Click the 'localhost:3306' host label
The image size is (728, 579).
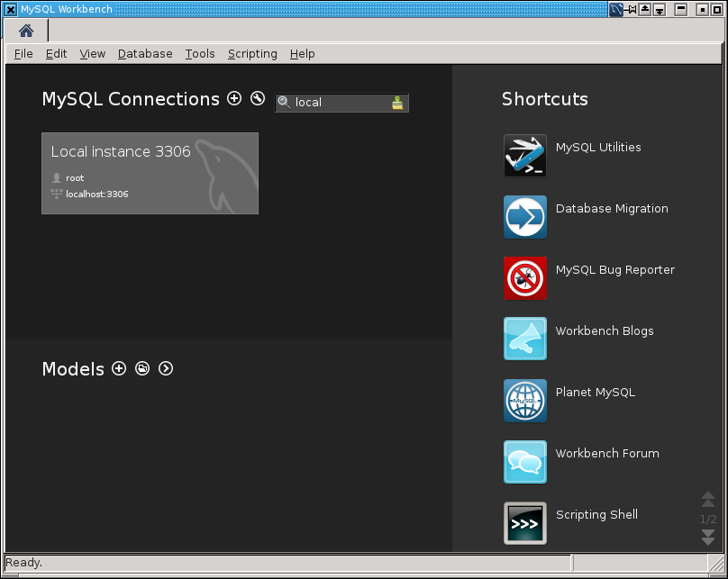pyautogui.click(x=97, y=194)
